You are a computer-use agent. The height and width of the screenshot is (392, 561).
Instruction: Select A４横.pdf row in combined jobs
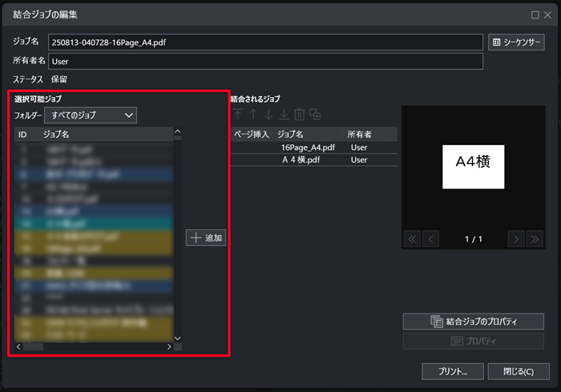coord(314,160)
